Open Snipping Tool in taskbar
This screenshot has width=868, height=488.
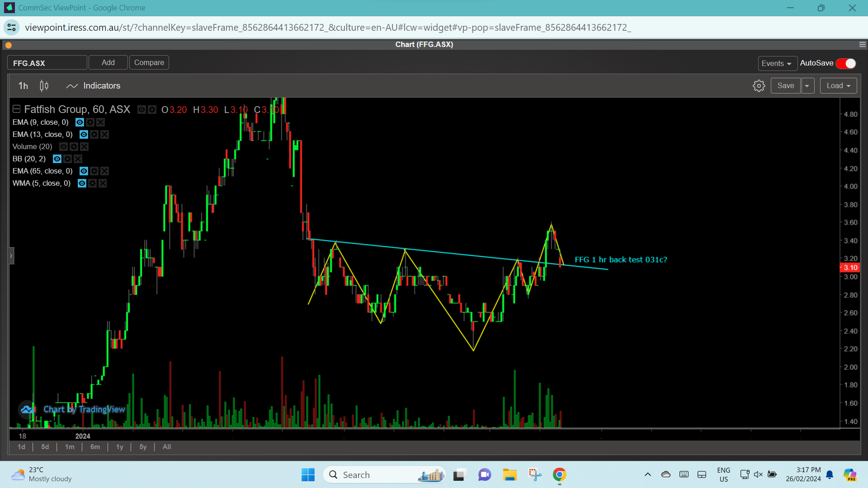pos(535,475)
